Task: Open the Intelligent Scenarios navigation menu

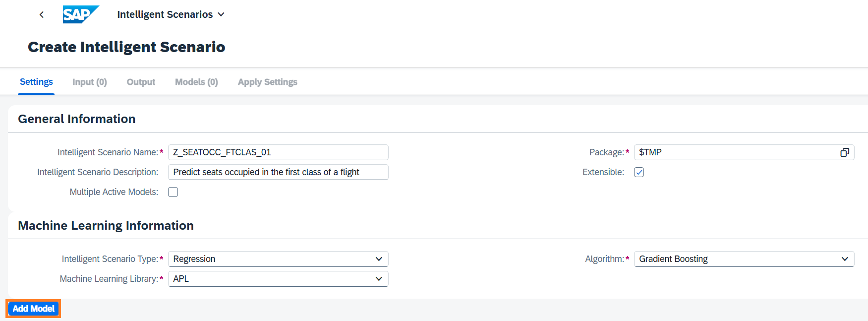Action: click(x=171, y=15)
